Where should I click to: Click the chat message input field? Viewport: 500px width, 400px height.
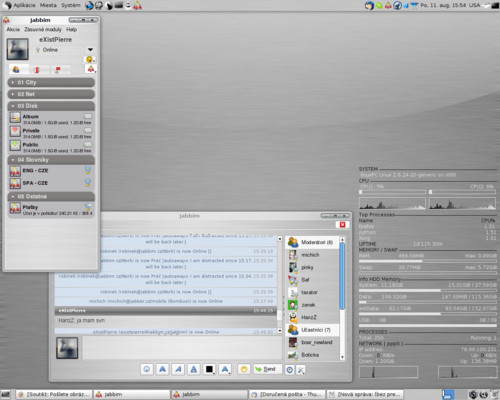point(182,348)
